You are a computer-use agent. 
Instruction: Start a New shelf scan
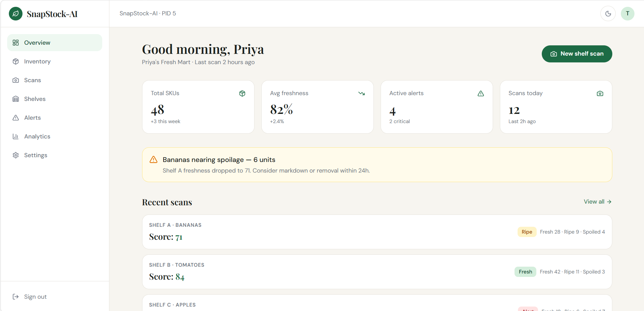pyautogui.click(x=577, y=54)
